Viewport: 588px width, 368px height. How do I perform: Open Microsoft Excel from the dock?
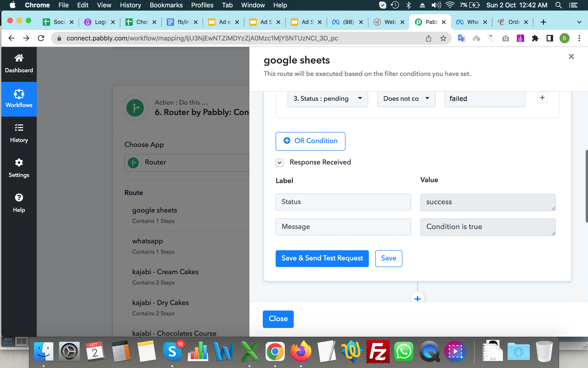pos(249,351)
